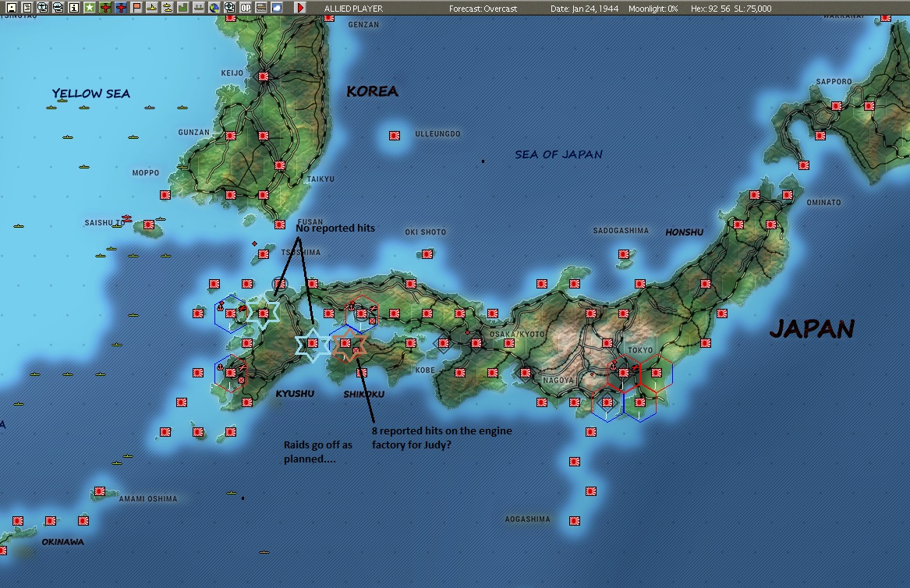The height and width of the screenshot is (588, 910).
Task: Select the red plane on green icon
Action: (x=105, y=8)
